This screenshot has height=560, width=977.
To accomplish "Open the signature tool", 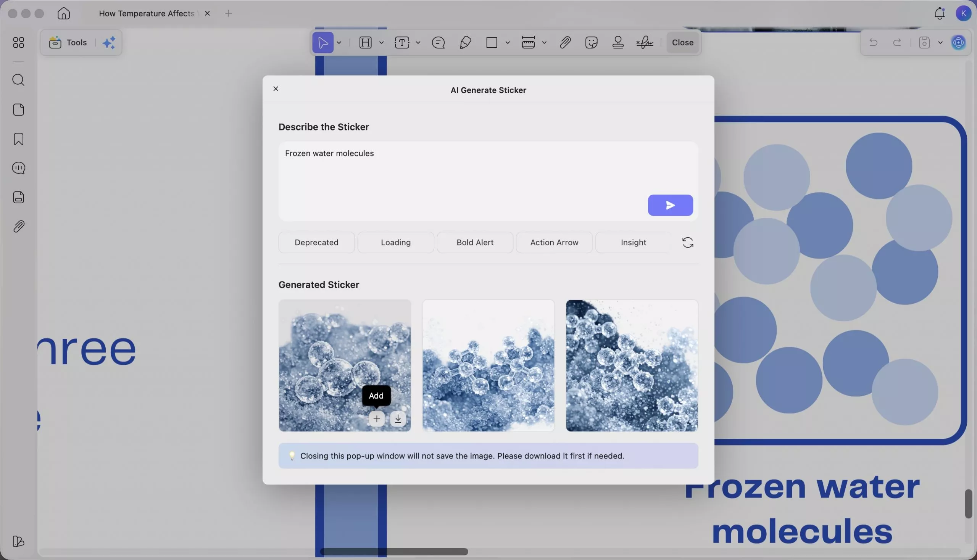I will [x=644, y=42].
